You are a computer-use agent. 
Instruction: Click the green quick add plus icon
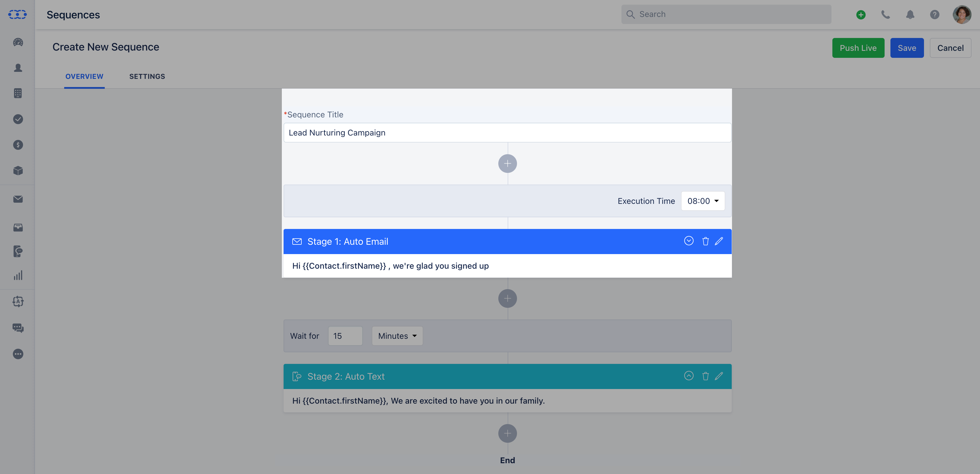coord(861,15)
